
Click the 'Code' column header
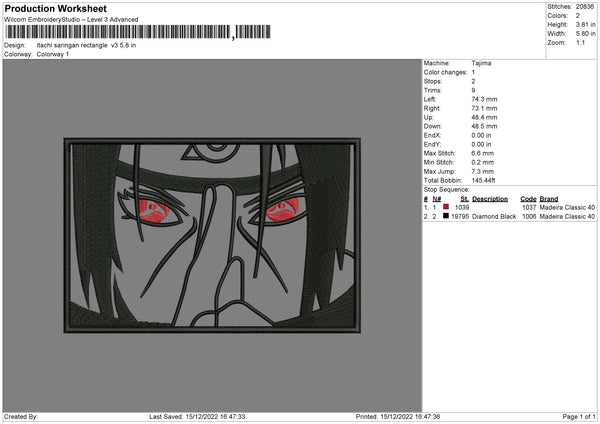[528, 199]
